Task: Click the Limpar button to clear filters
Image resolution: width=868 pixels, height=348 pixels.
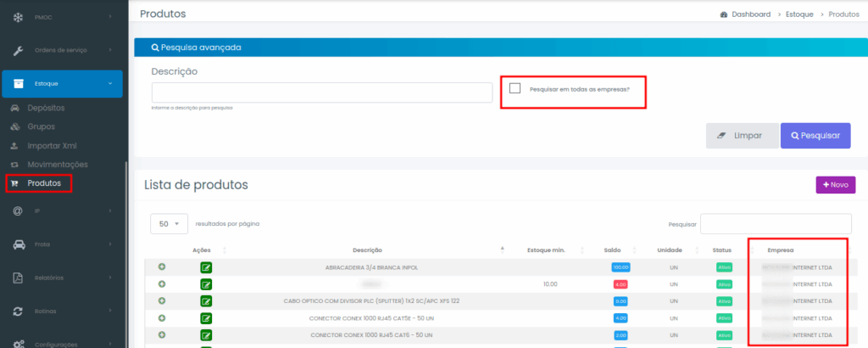Action: pyautogui.click(x=742, y=136)
